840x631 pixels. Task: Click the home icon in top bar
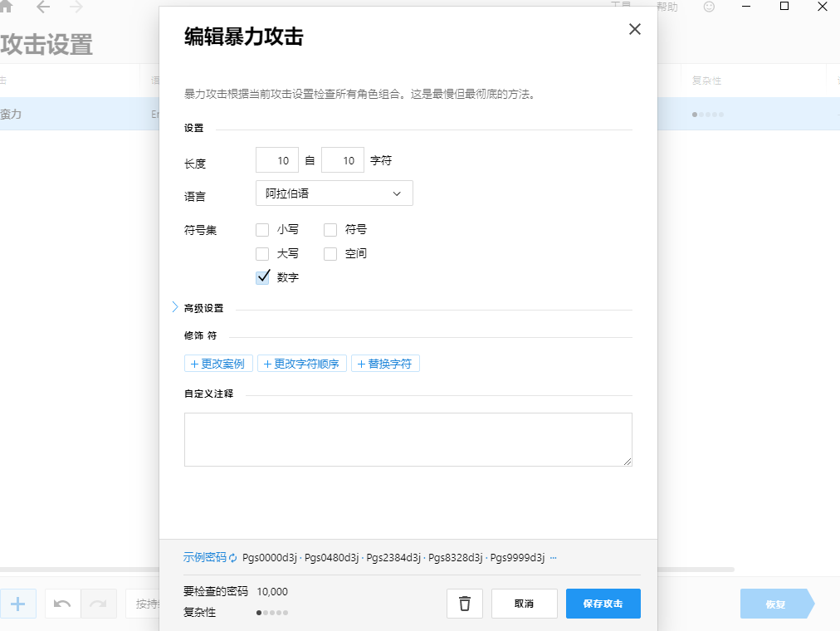coord(6,7)
